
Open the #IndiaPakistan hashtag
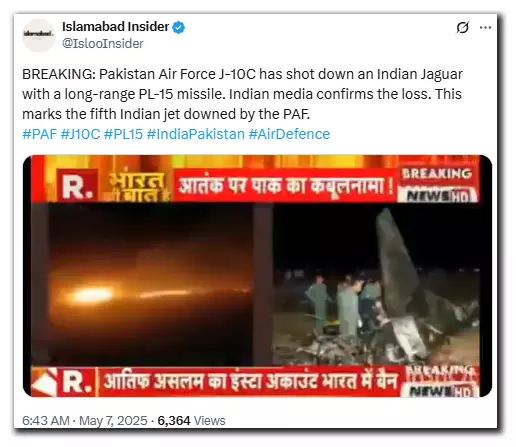coord(196,134)
